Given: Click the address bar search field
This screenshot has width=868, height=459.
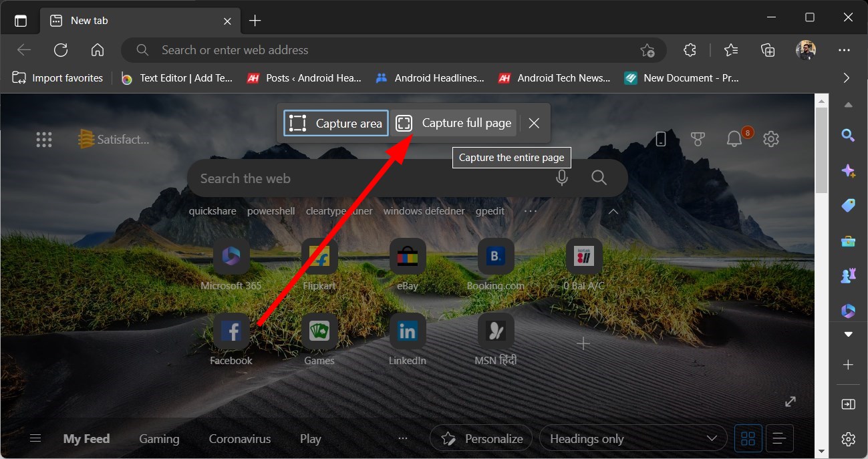Looking at the screenshot, I should [394, 50].
